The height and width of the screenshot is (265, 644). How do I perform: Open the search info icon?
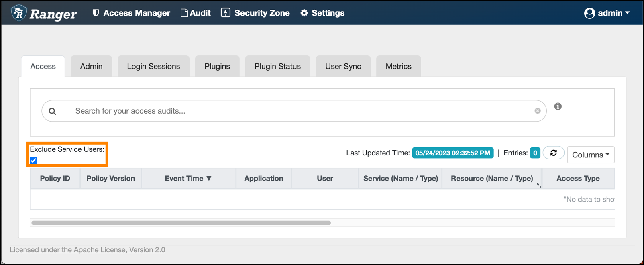pos(558,106)
